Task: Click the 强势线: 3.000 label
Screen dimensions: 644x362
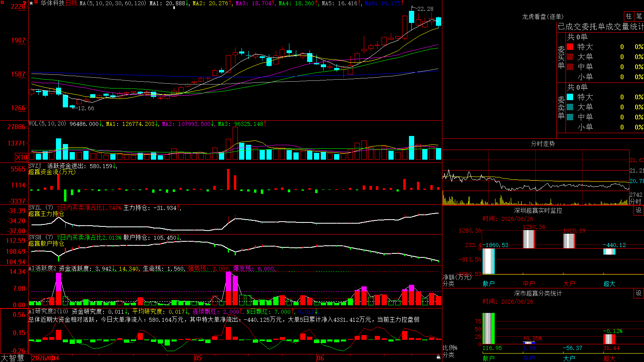Action: point(209,269)
